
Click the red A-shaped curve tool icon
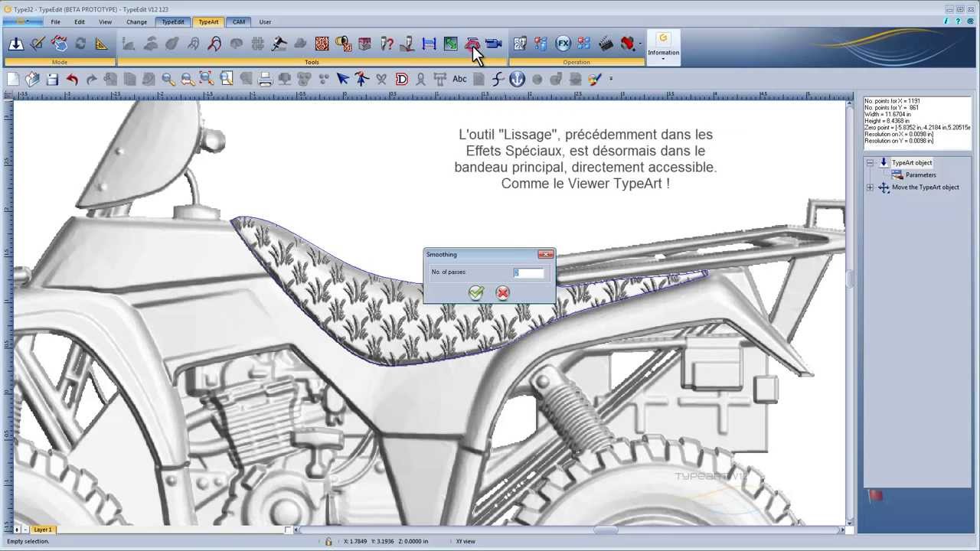214,44
